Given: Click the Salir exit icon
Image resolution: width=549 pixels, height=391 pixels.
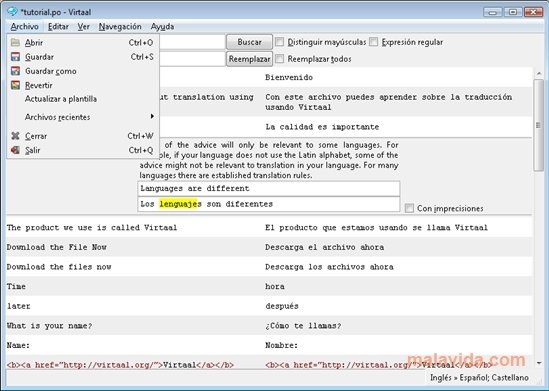Looking at the screenshot, I should [15, 150].
